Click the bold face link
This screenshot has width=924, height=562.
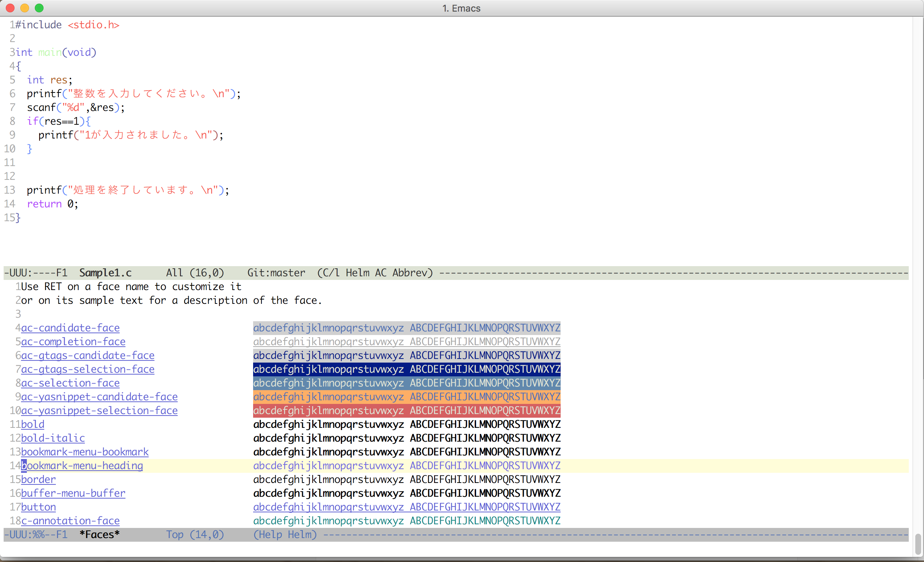(33, 425)
